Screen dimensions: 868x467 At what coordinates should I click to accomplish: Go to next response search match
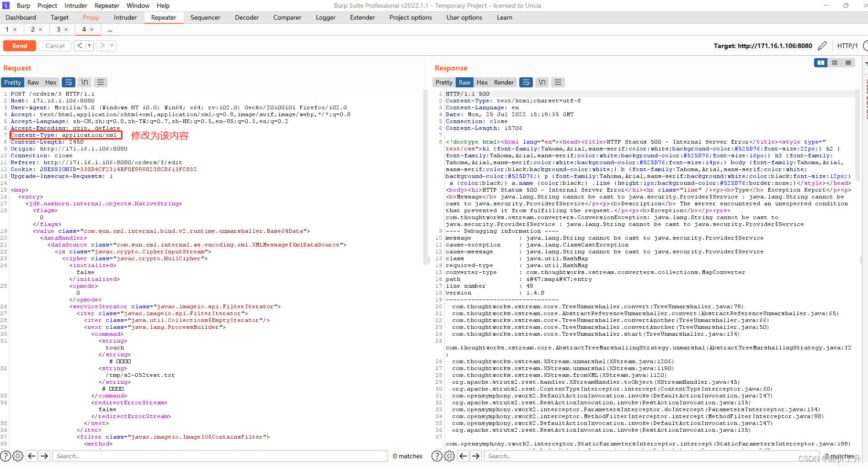(476, 456)
